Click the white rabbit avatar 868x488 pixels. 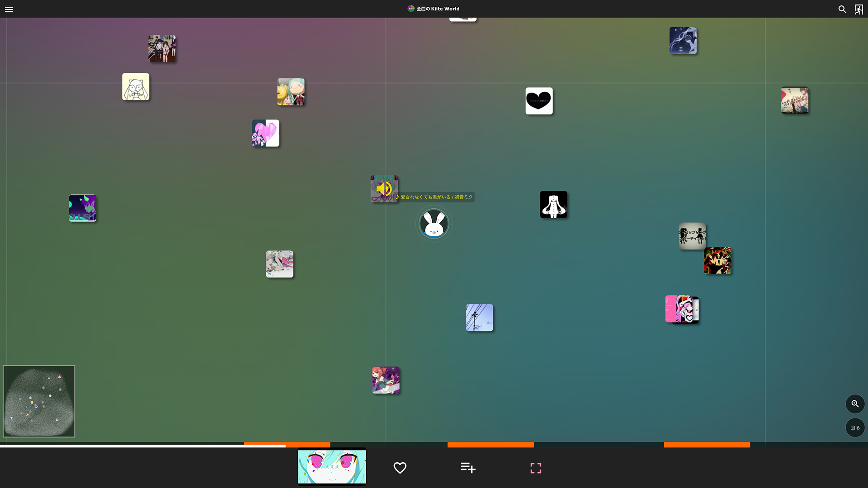(434, 224)
